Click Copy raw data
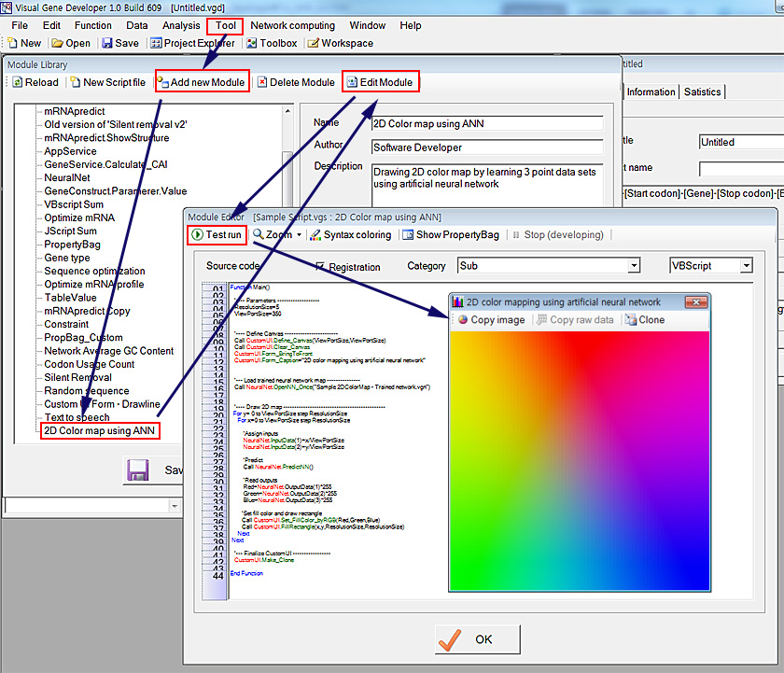This screenshot has width=784, height=673. pyautogui.click(x=575, y=319)
